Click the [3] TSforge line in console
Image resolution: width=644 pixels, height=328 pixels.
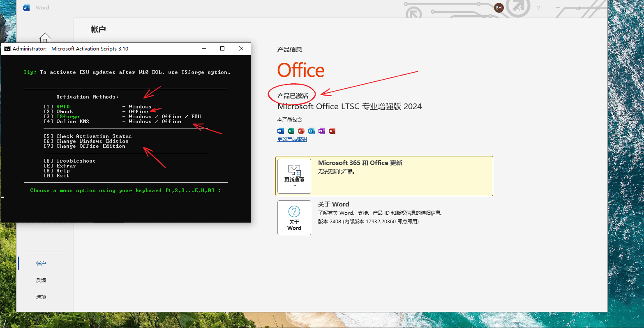[x=122, y=117]
